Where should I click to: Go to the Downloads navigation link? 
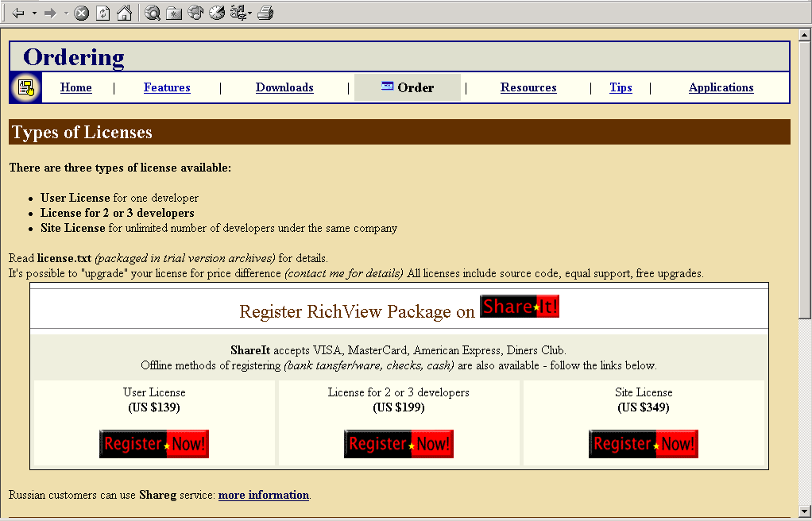point(284,87)
